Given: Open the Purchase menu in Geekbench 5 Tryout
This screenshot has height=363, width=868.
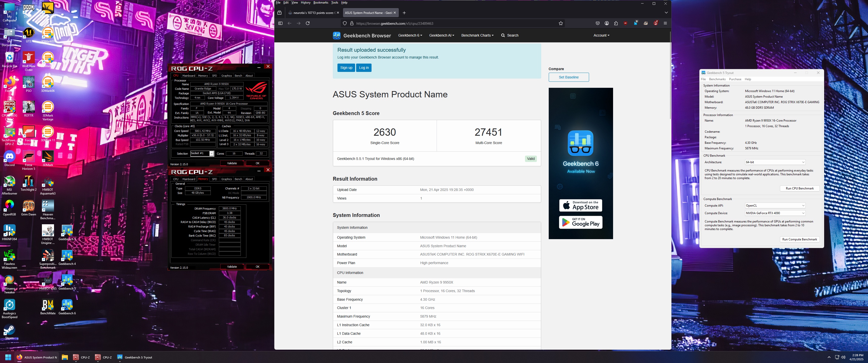Looking at the screenshot, I should point(735,79).
